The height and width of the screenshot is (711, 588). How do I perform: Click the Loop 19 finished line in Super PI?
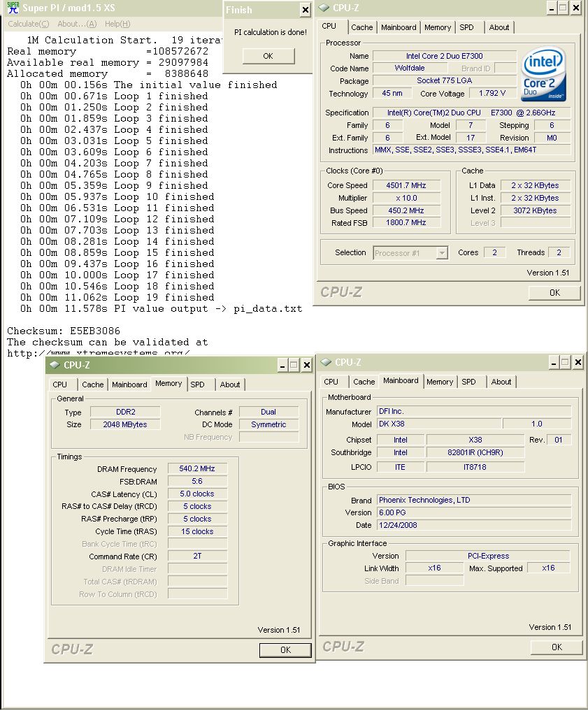(117, 297)
